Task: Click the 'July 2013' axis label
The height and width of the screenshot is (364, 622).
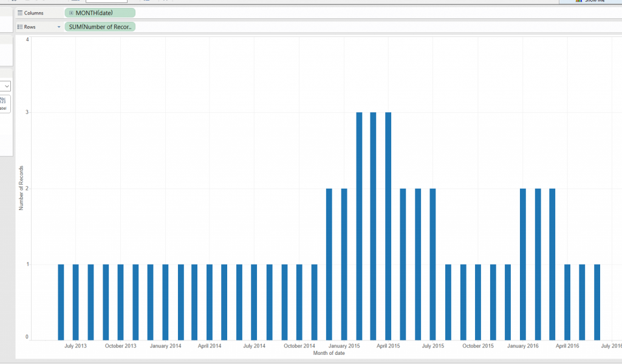Action: [x=75, y=346]
